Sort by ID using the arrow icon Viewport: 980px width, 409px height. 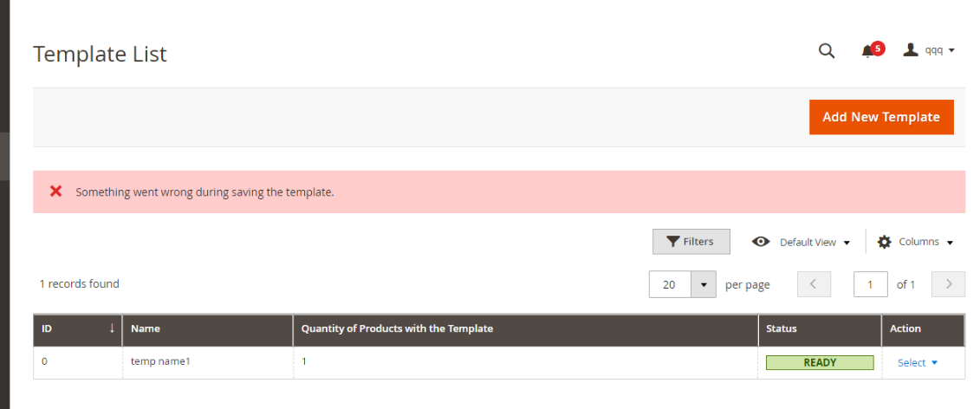(x=112, y=328)
